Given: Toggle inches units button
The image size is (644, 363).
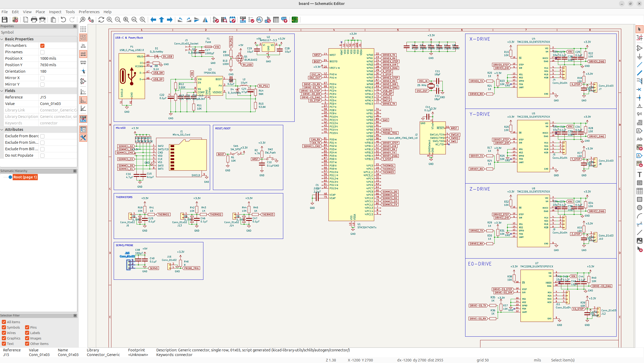Looking at the screenshot, I should 83,46.
